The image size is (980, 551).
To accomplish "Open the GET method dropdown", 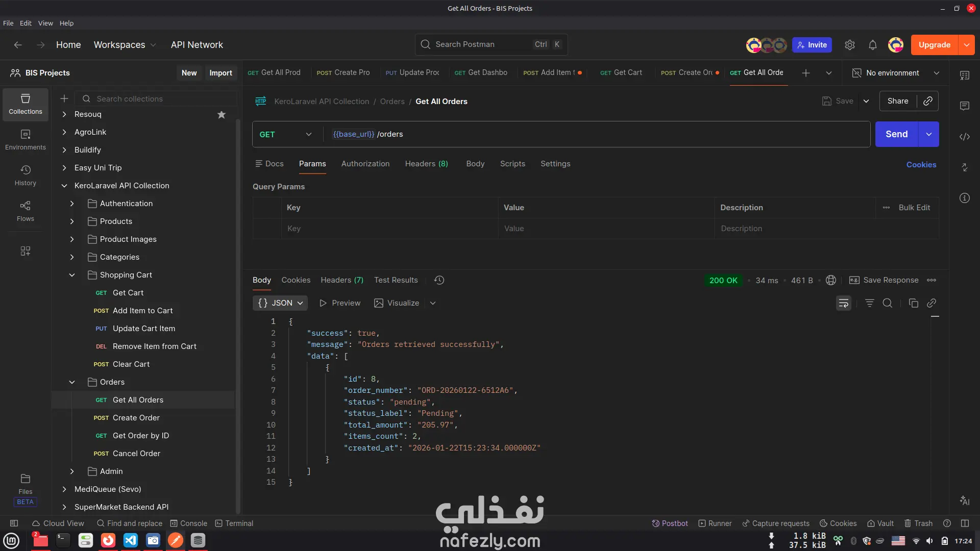I will click(286, 134).
